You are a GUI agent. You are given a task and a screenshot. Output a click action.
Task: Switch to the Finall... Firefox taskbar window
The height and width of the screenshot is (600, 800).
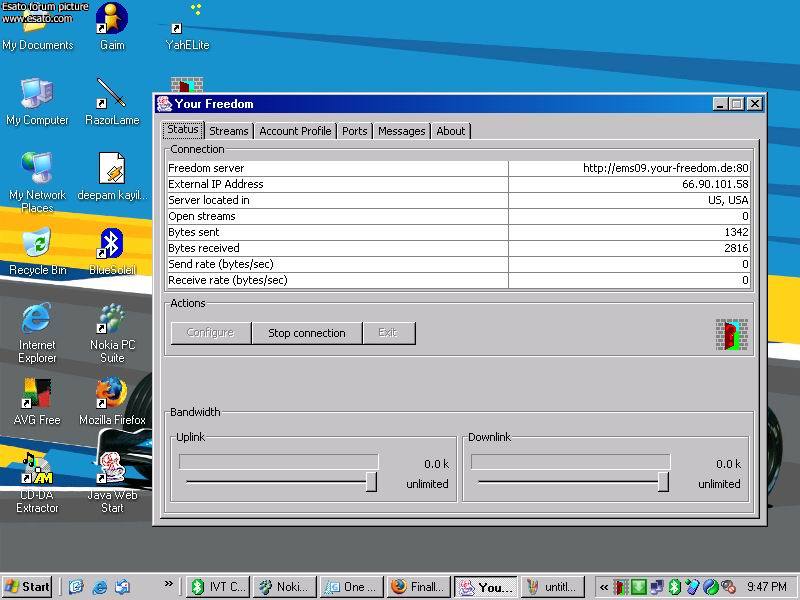(419, 587)
